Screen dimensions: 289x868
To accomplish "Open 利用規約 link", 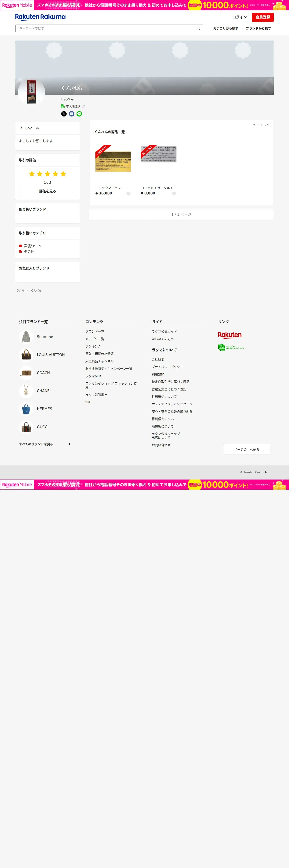I will coord(158,374).
